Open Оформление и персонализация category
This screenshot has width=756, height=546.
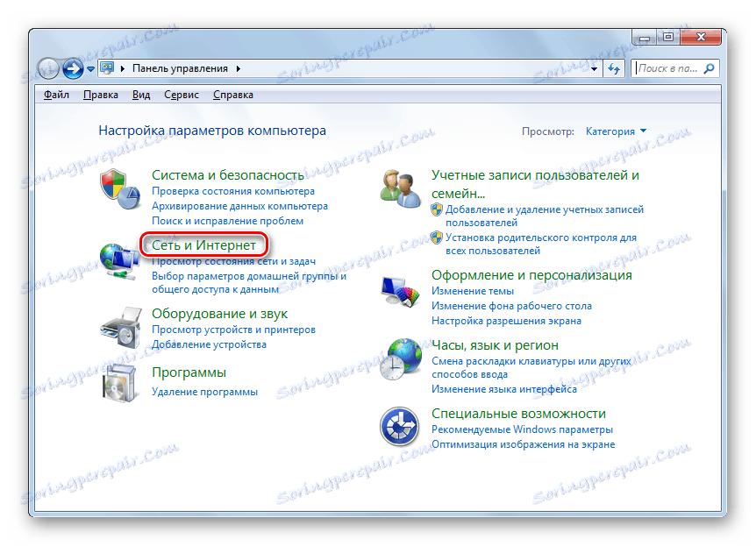531,275
